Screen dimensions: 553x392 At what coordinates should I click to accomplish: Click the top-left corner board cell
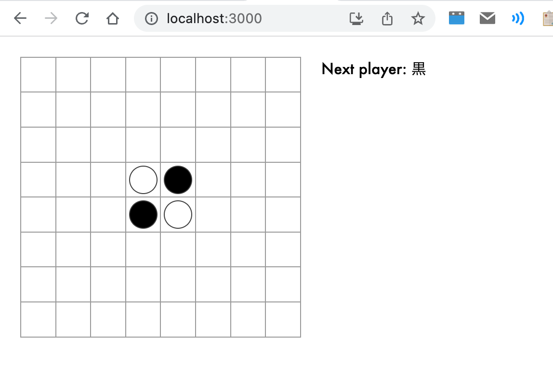(38, 74)
